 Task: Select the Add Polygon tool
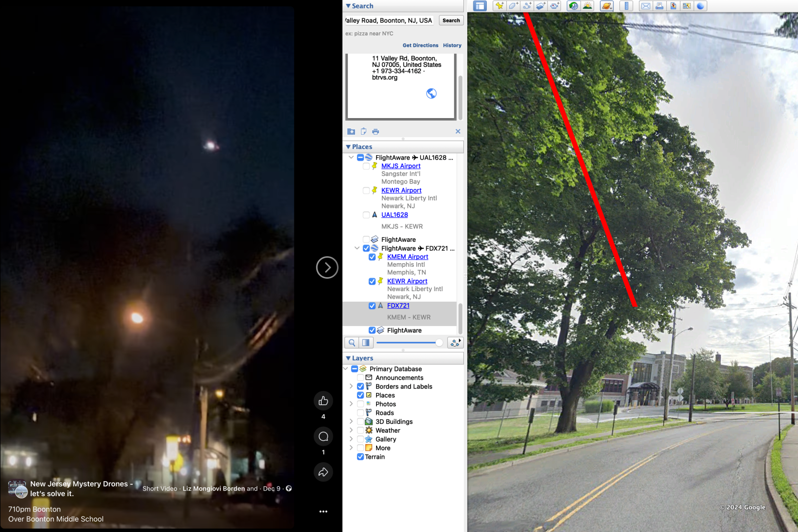click(x=513, y=6)
